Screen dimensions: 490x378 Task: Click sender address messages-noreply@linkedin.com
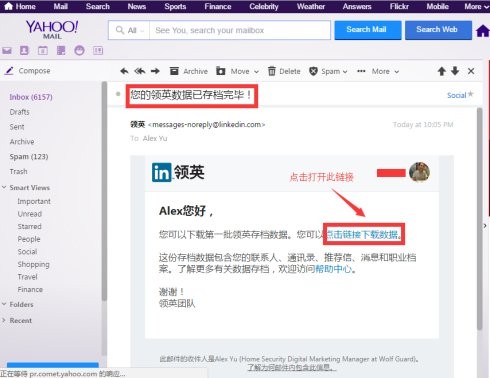click(207, 125)
